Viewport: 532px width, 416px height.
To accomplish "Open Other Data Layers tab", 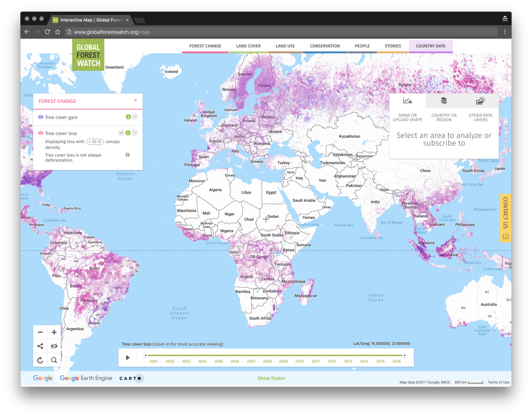I will (480, 108).
